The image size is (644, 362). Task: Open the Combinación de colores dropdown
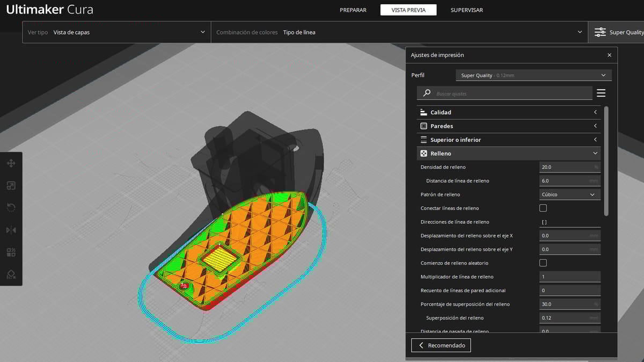tap(399, 32)
